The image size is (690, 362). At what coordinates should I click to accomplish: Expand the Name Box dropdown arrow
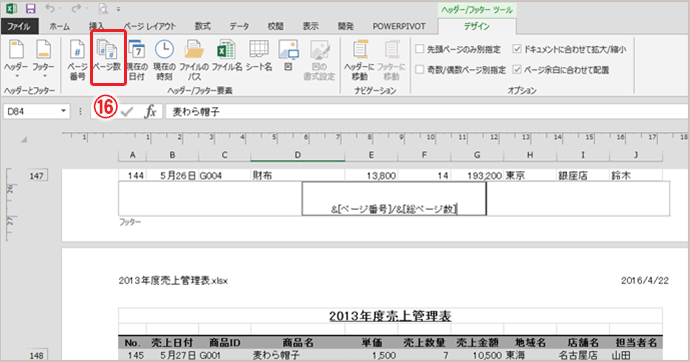(64, 111)
